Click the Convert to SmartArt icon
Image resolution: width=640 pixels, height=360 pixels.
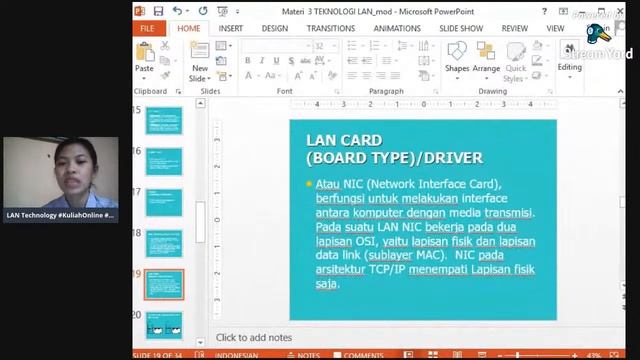(424, 76)
